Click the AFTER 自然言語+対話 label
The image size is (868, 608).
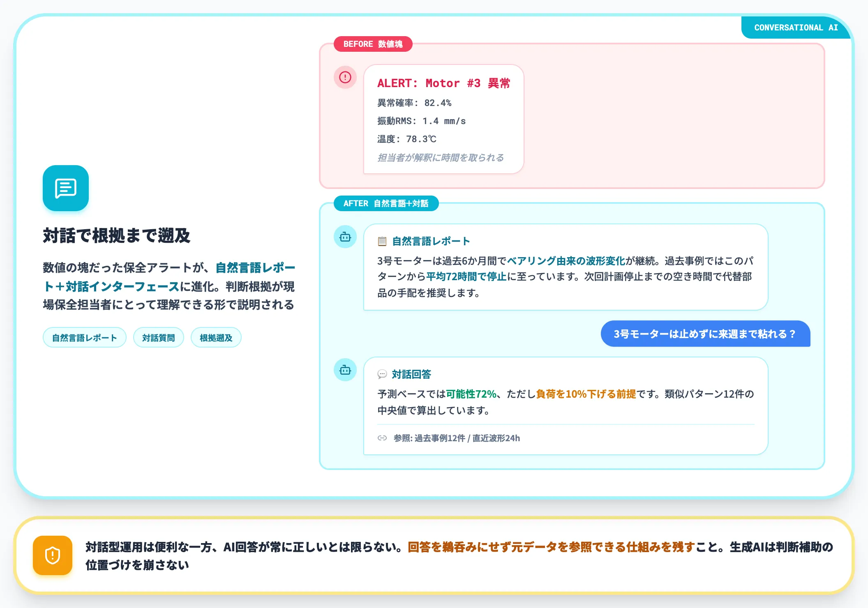[386, 203]
